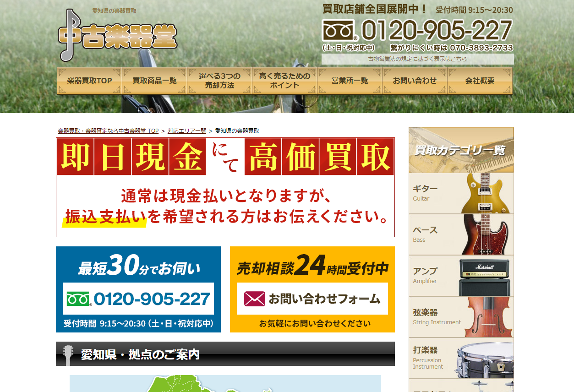
Task: Open 選べる3つの売却方法 menu item
Action: pos(219,81)
